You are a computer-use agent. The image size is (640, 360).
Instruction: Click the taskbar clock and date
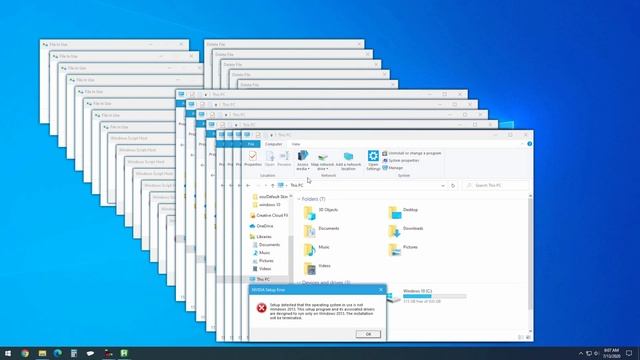coord(611,353)
